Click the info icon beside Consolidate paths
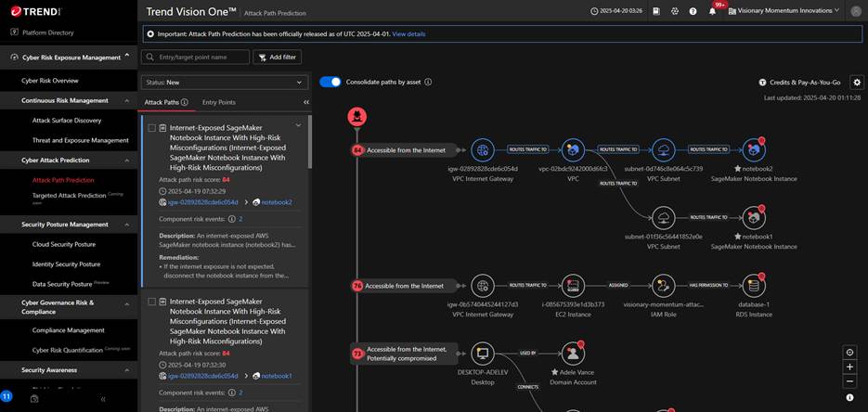The width and height of the screenshot is (868, 412). [428, 82]
